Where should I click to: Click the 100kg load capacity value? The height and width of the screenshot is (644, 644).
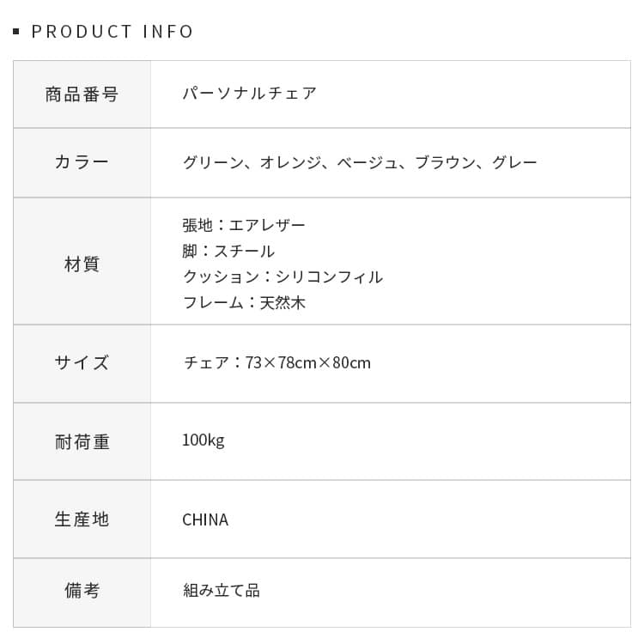pyautogui.click(x=203, y=440)
